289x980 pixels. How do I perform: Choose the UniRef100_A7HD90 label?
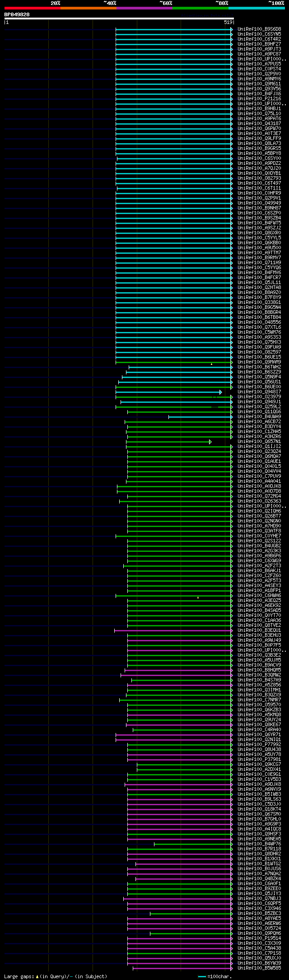259,526
